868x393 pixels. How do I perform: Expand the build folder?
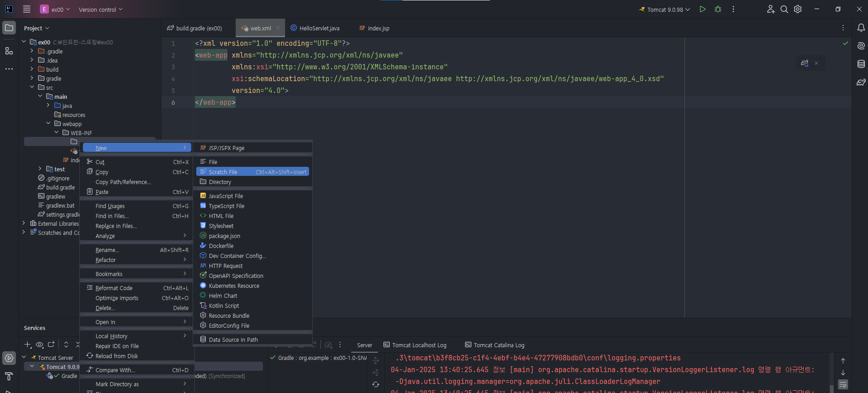pos(32,69)
